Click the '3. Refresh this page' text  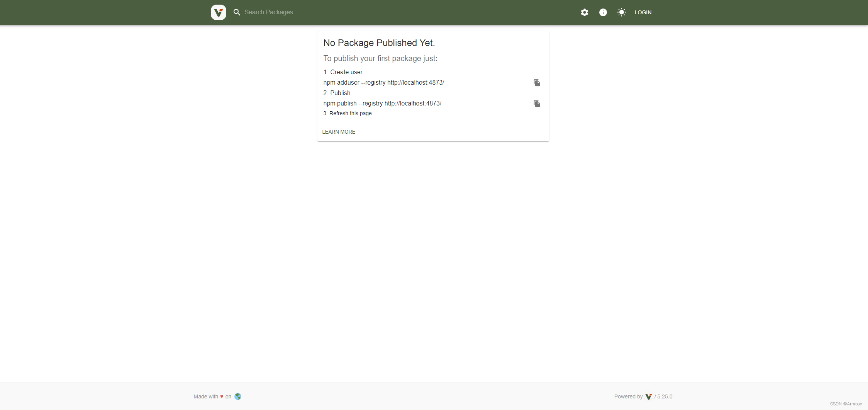[x=348, y=113]
